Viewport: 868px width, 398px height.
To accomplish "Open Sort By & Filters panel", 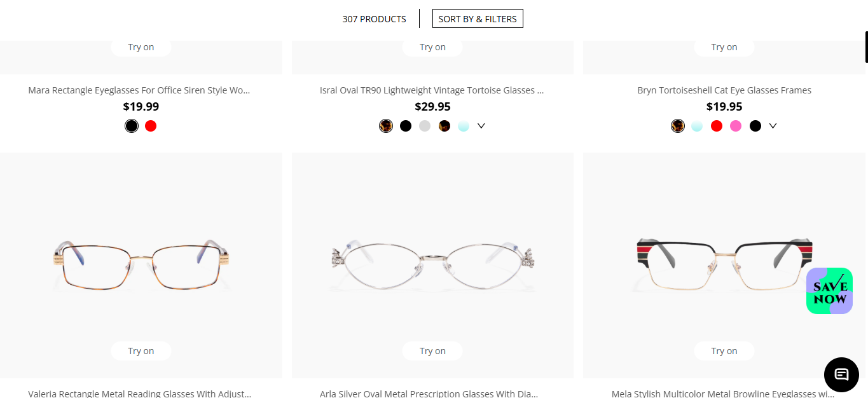I will tap(478, 19).
